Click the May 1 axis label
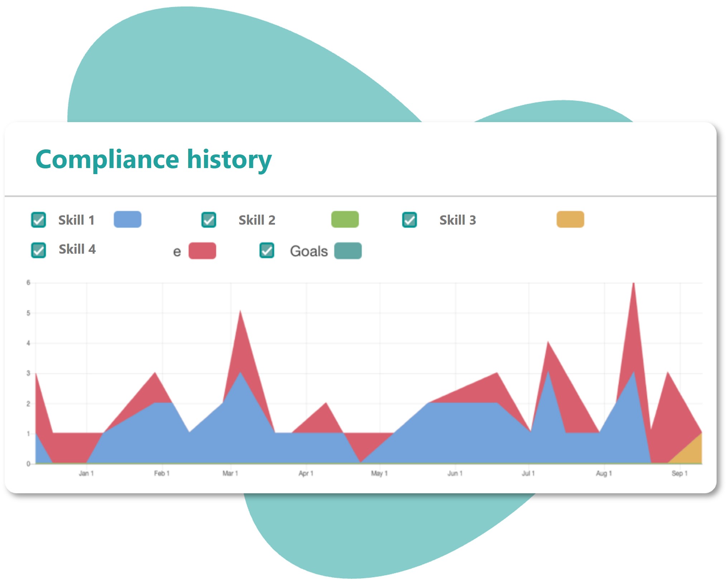The image size is (728, 584). coord(379,473)
